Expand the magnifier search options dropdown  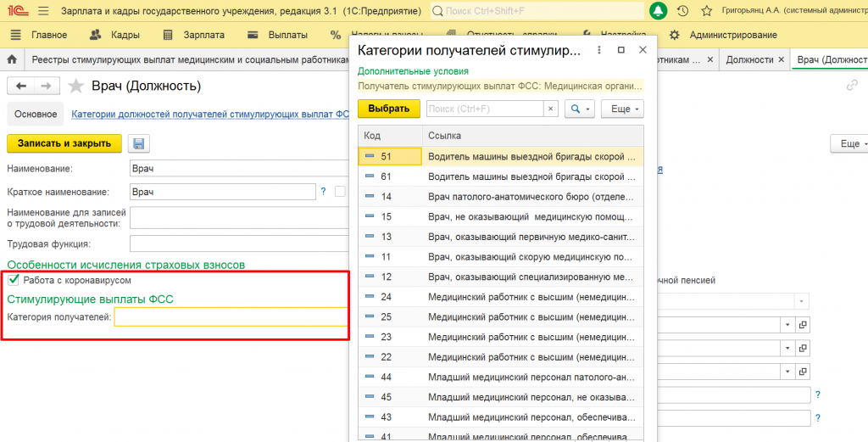pos(580,109)
